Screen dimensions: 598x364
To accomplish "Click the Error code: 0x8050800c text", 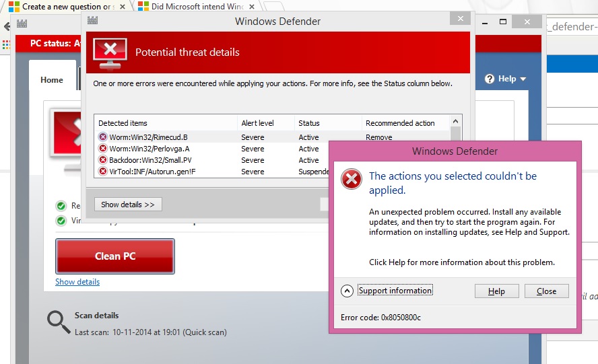I will pos(380,317).
